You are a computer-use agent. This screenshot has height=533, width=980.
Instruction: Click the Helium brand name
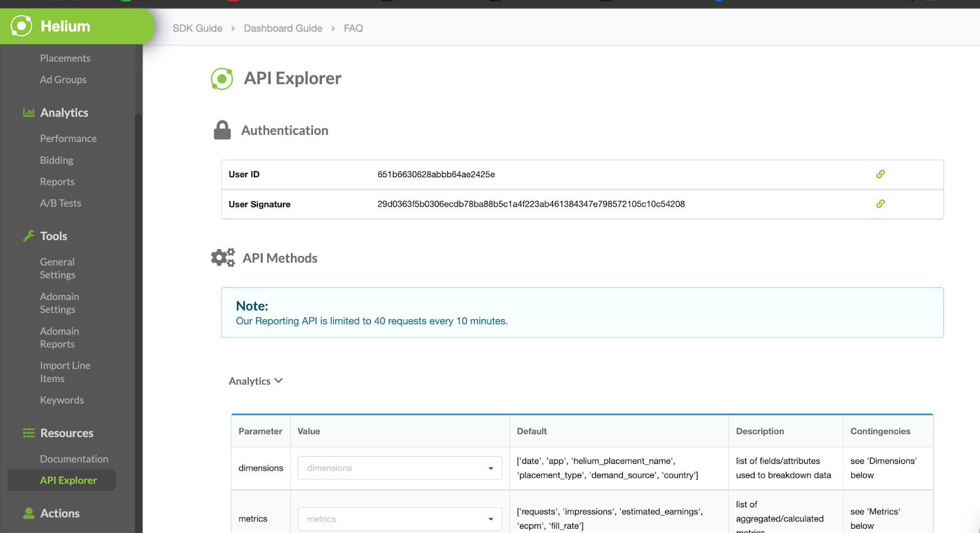click(x=65, y=26)
